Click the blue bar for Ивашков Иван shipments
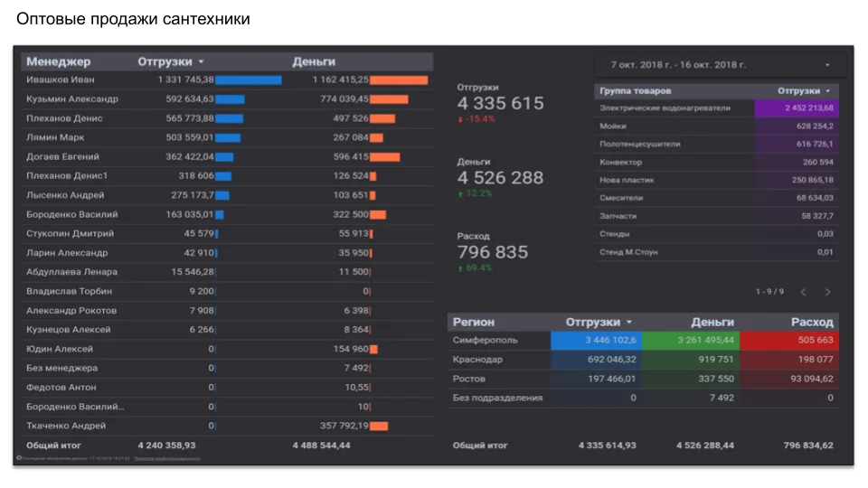This screenshot has height=488, width=868. 249,80
